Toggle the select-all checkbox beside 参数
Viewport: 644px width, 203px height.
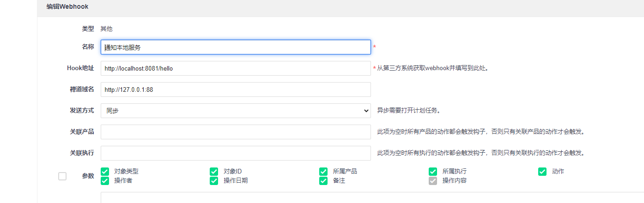click(x=62, y=176)
